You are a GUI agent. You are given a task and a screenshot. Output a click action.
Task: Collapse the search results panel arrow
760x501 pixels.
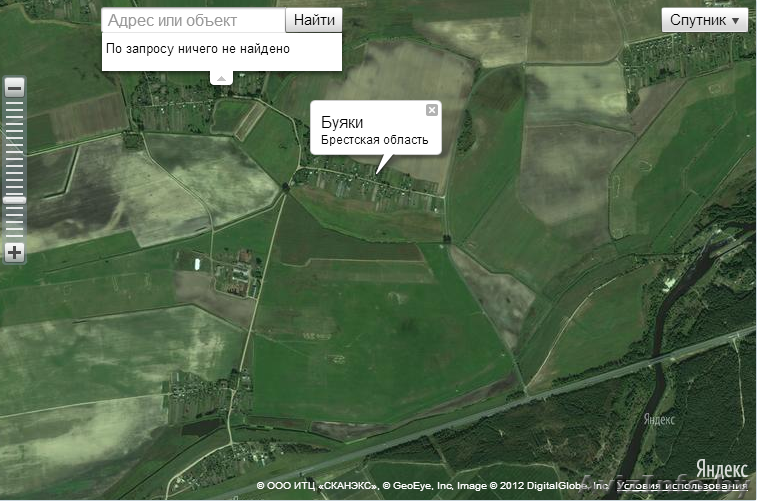(x=221, y=78)
